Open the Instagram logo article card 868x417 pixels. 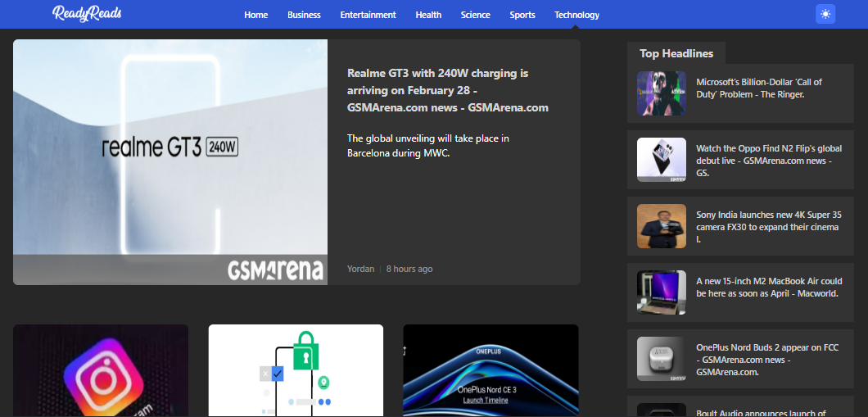(101, 370)
